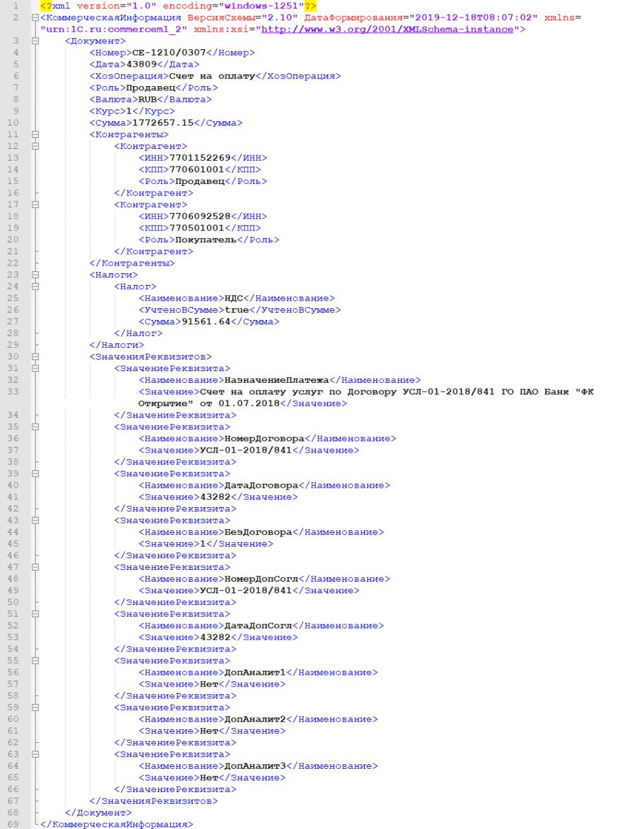Image resolution: width=644 pixels, height=829 pixels.
Task: Collapse the ЗначениеРеквизита fold on line 51
Action: tap(35, 614)
